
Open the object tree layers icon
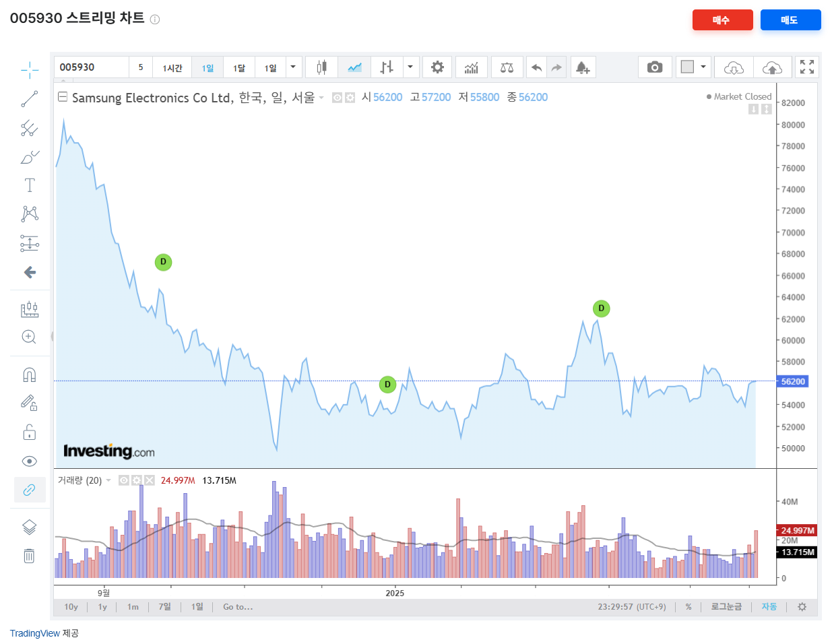point(29,527)
